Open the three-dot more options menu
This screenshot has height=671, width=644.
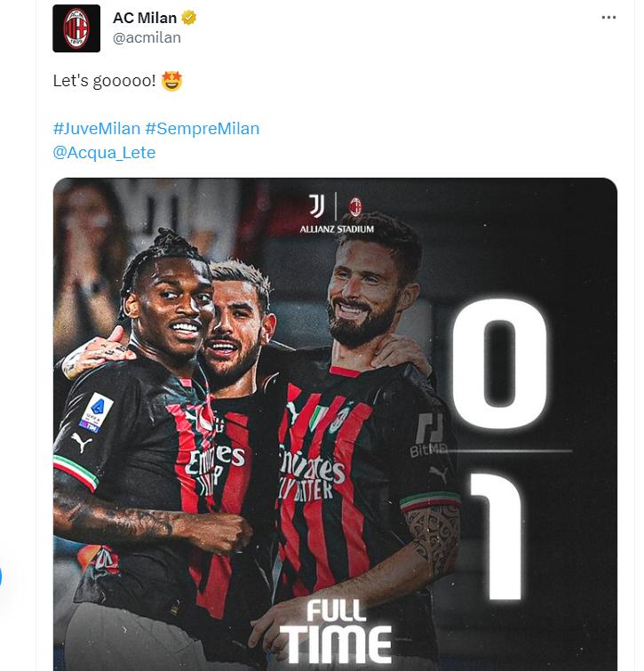tap(608, 18)
